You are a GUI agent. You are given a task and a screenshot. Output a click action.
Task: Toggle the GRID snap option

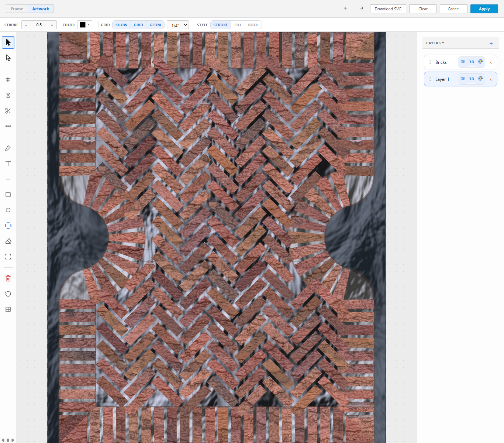138,25
